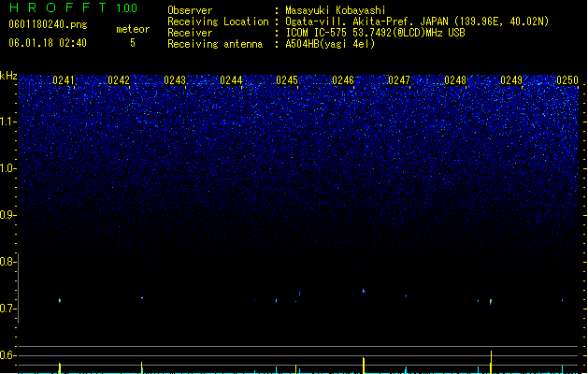Select the bright echo near 0246
This screenshot has width=588, height=374.
364,291
